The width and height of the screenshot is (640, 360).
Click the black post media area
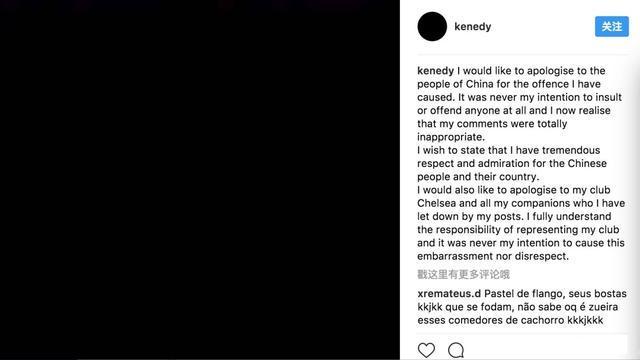coord(200,180)
